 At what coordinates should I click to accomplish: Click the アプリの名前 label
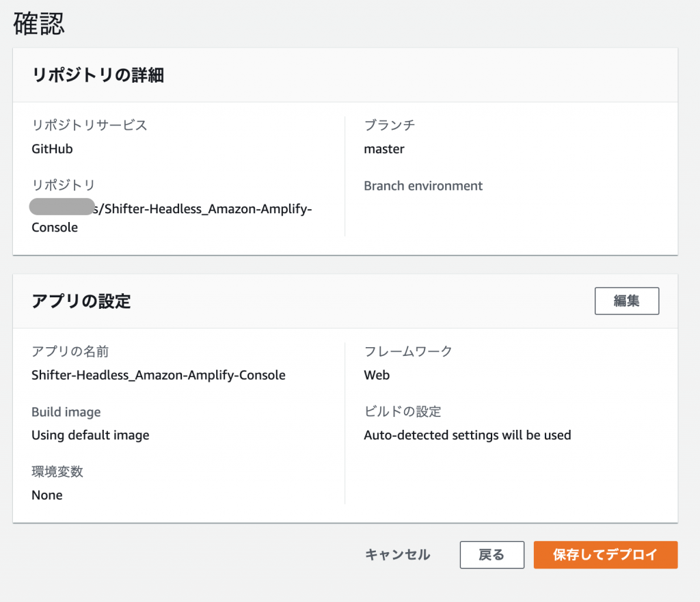pyautogui.click(x=70, y=351)
